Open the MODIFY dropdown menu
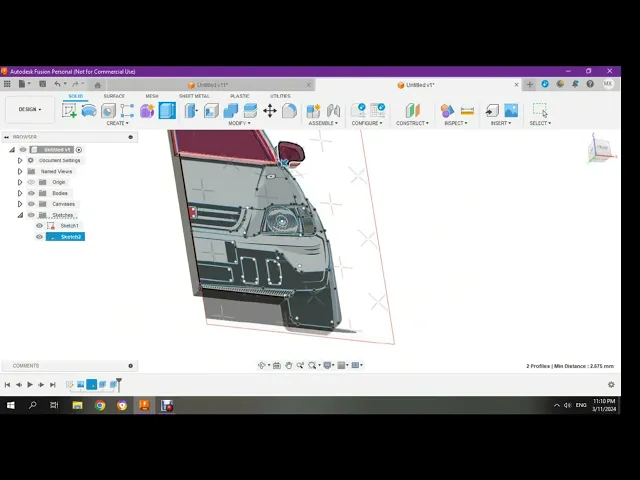The width and height of the screenshot is (640, 480). (240, 123)
